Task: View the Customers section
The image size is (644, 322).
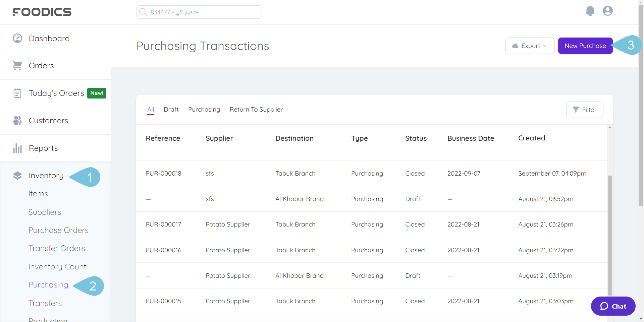Action: pyautogui.click(x=49, y=120)
